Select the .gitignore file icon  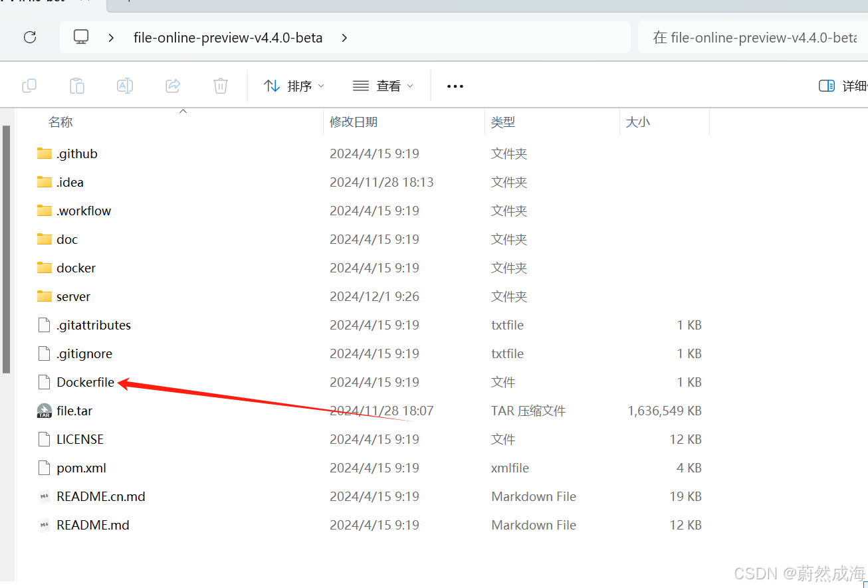(x=45, y=353)
